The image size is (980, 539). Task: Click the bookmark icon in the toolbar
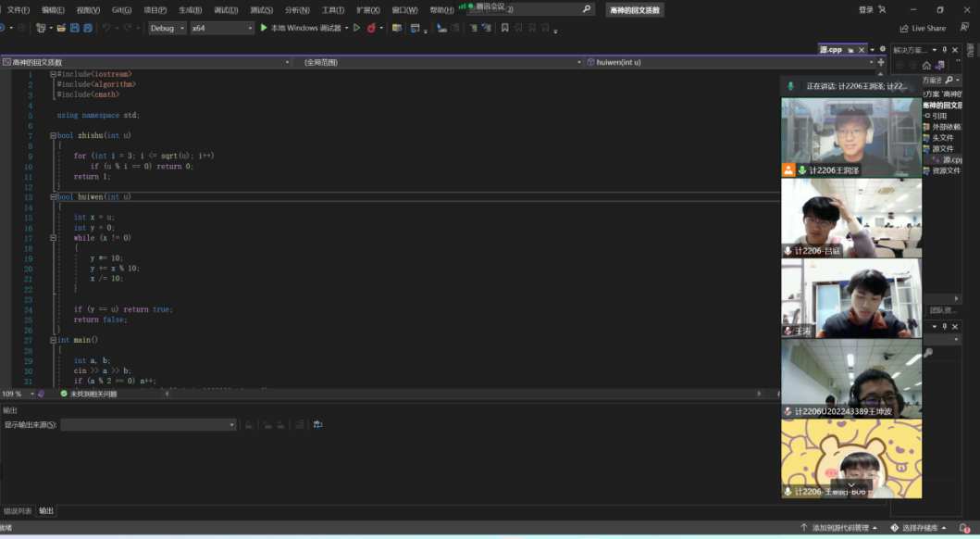click(x=504, y=28)
